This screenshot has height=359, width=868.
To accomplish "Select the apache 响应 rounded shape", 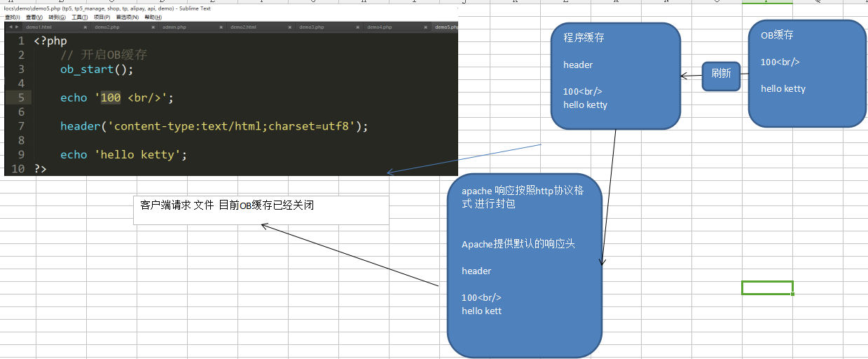I will click(525, 266).
